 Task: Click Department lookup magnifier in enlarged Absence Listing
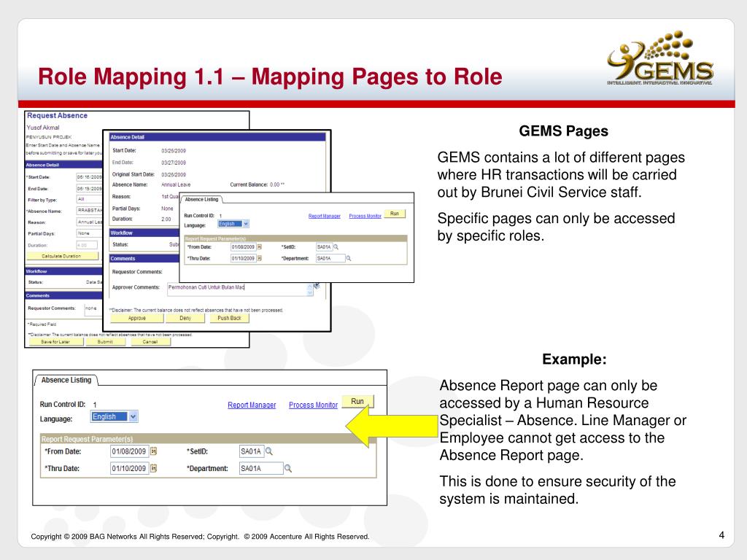coord(287,468)
